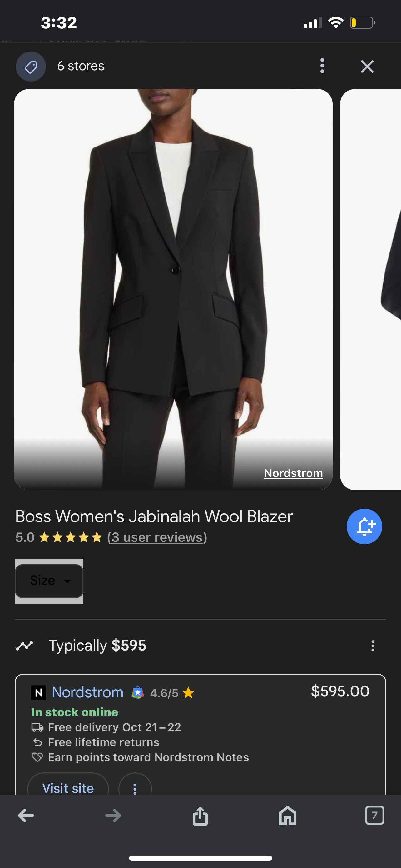Close the product stores panel
Image resolution: width=401 pixels, height=868 pixels.
tap(367, 66)
